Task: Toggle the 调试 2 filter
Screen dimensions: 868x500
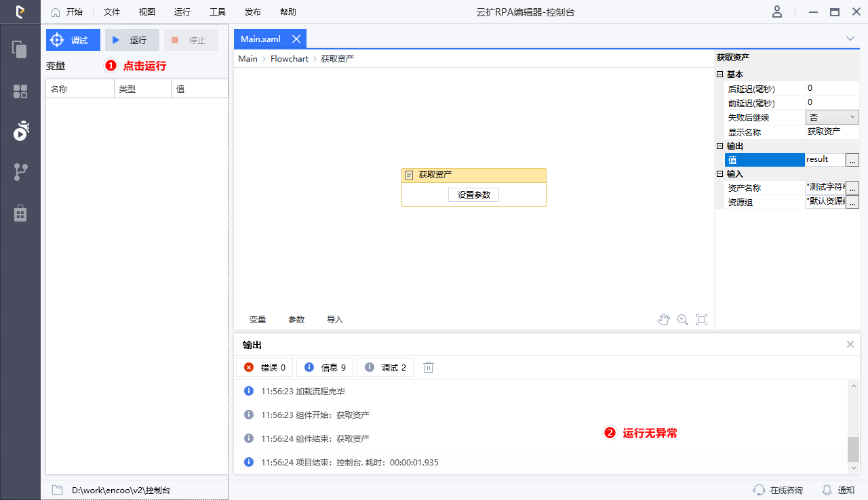Action: [385, 367]
